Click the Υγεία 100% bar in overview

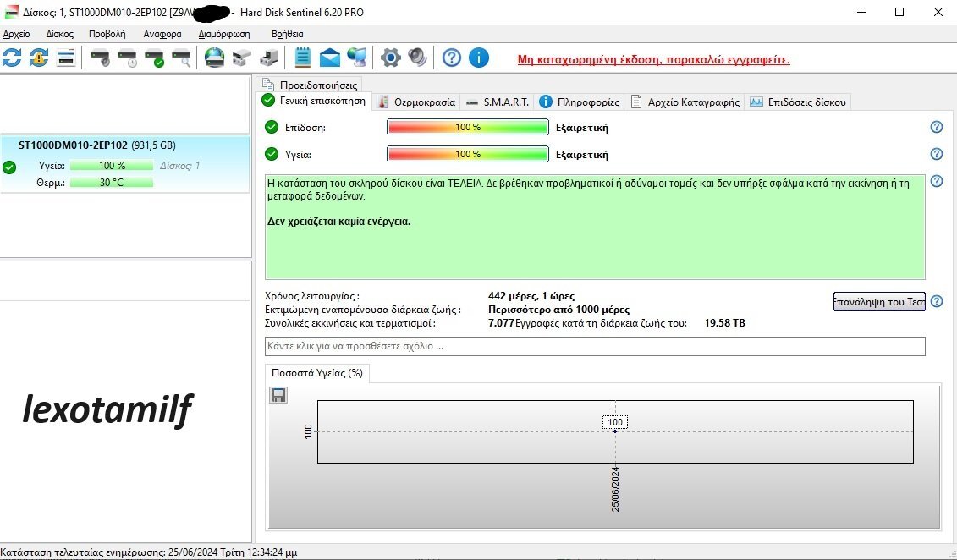pyautogui.click(x=468, y=154)
